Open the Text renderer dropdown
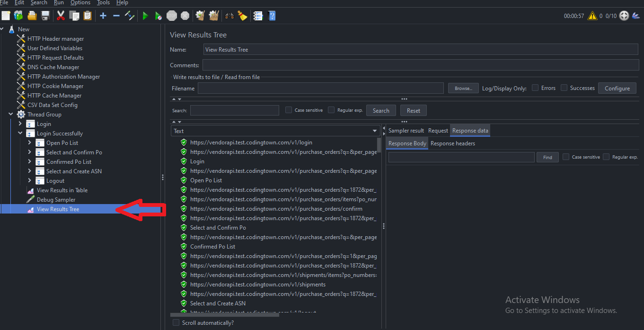 tap(275, 131)
